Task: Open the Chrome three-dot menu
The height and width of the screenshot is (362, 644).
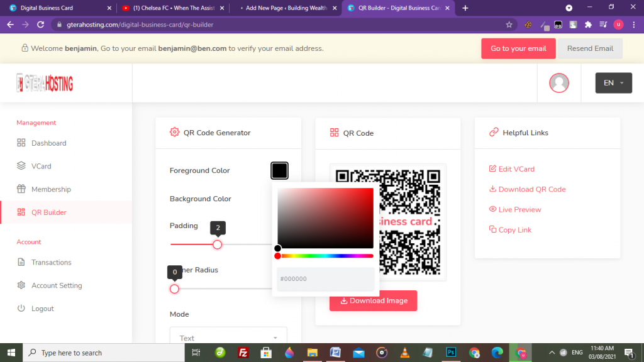Action: 634,25
